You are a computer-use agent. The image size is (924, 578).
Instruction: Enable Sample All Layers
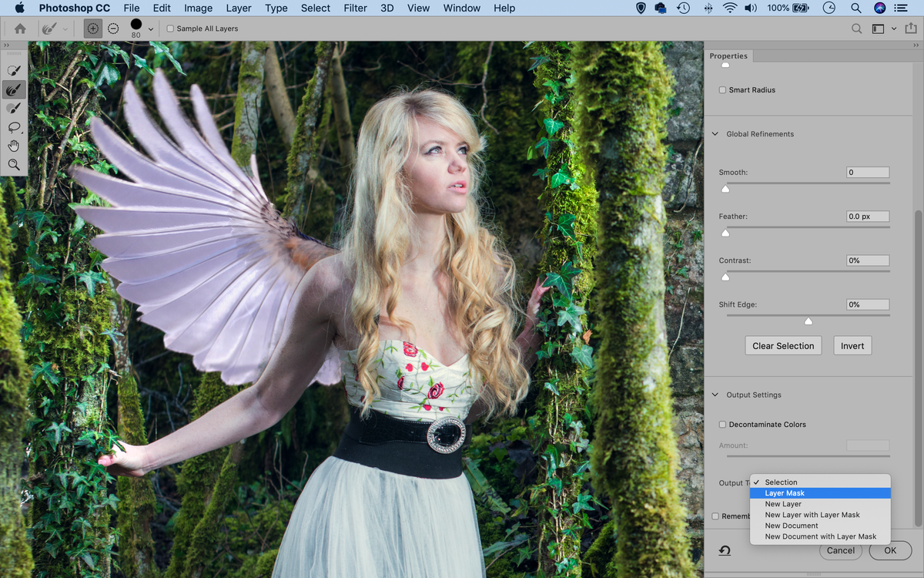point(170,28)
